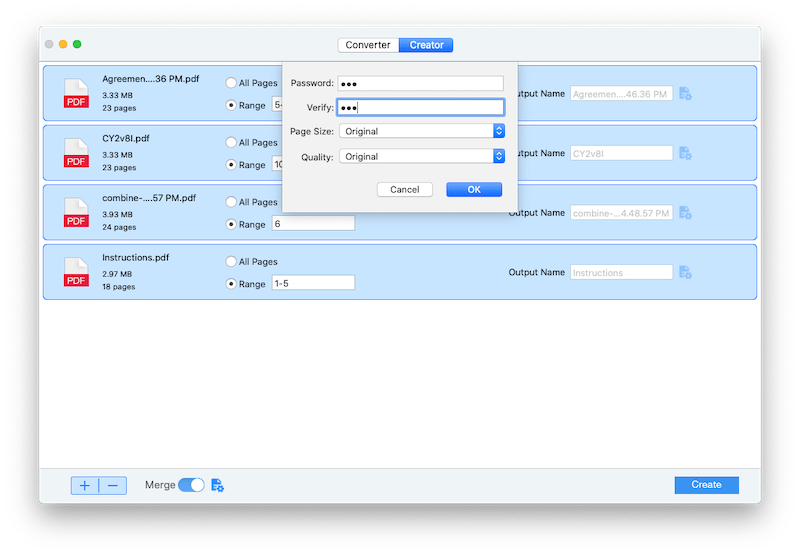Open the Page Size dropdown
The image size is (800, 555).
[422, 131]
